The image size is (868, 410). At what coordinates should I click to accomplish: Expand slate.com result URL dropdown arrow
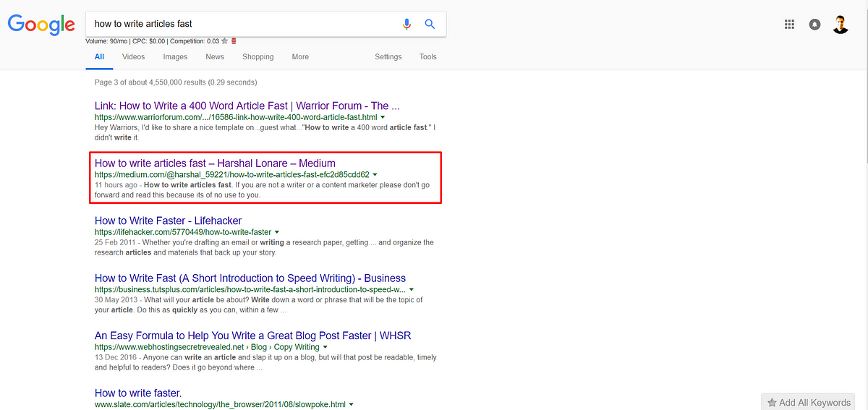click(351, 405)
